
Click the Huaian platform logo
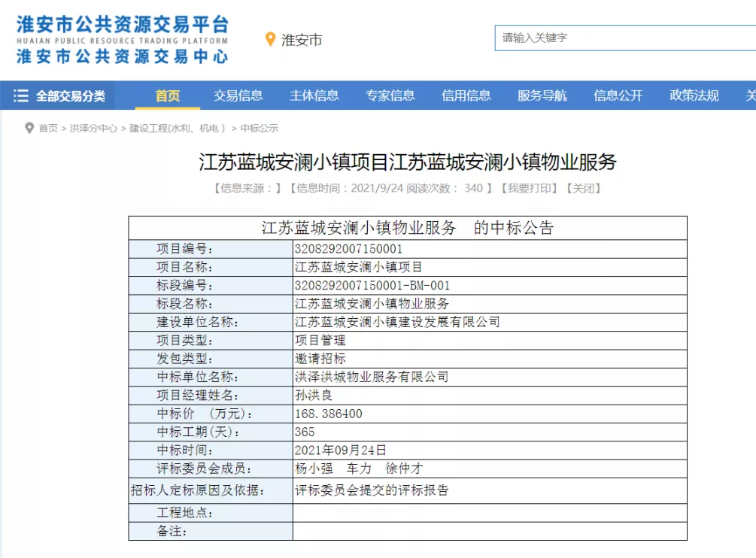(x=122, y=39)
